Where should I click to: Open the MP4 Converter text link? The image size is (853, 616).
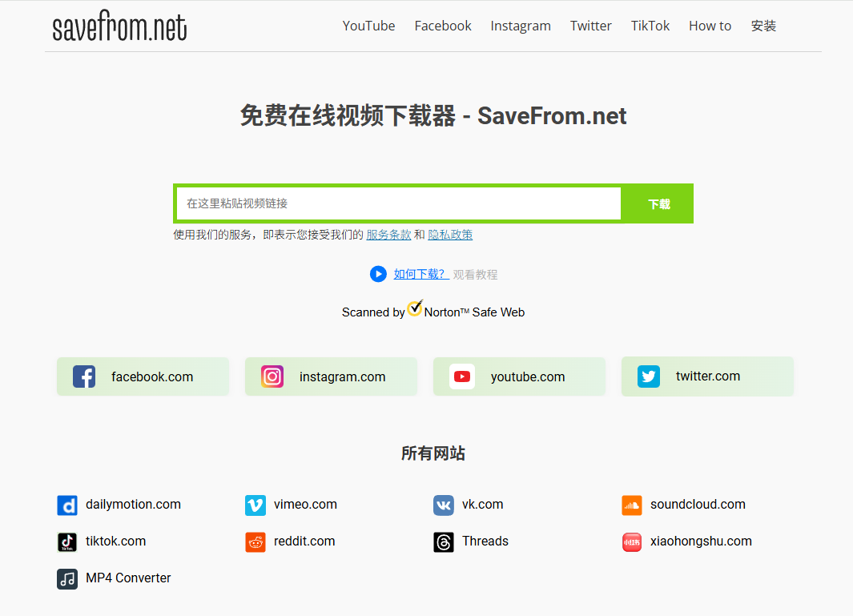tap(128, 578)
